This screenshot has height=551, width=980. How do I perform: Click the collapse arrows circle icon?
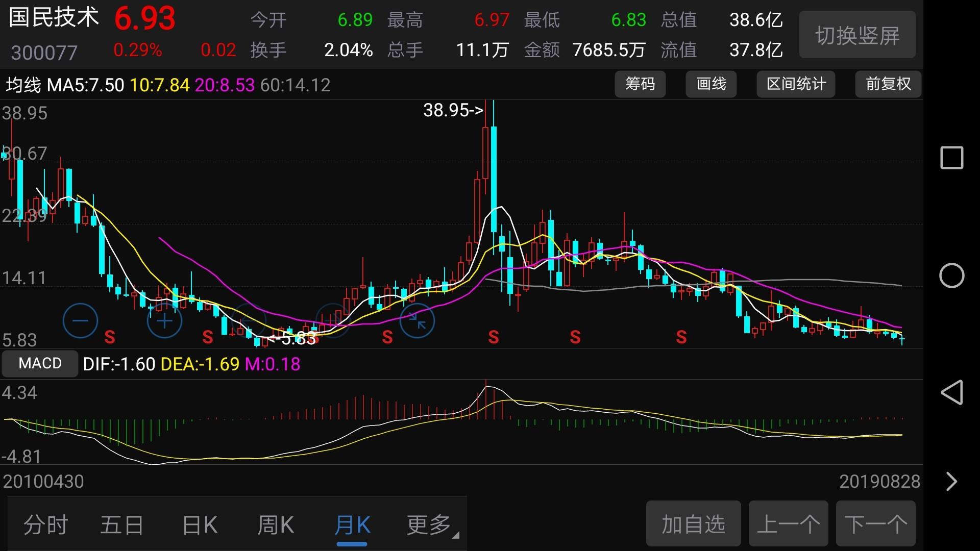[417, 320]
